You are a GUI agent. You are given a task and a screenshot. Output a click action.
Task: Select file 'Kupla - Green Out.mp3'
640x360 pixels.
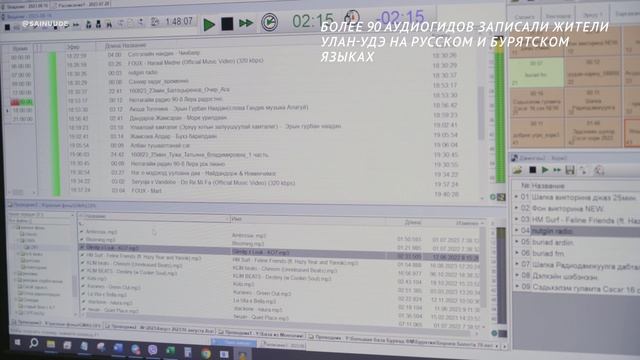[113, 287]
